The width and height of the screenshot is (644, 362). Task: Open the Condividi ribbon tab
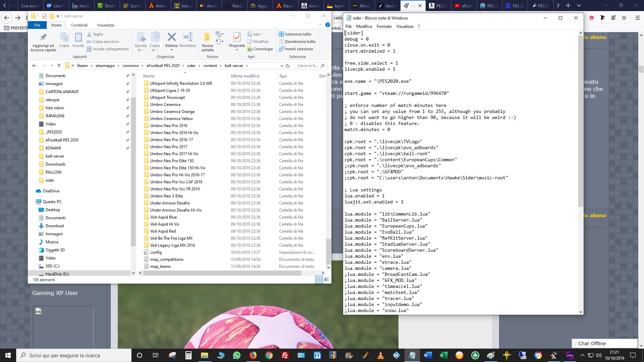(79, 25)
